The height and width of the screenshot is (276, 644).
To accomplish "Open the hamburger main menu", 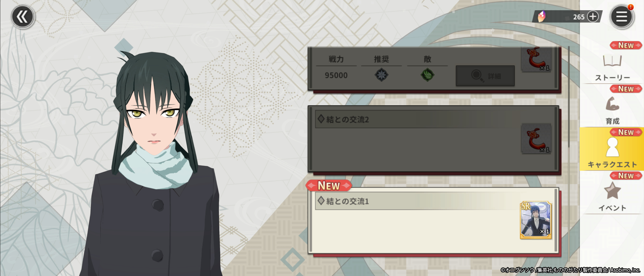I will coord(622,17).
